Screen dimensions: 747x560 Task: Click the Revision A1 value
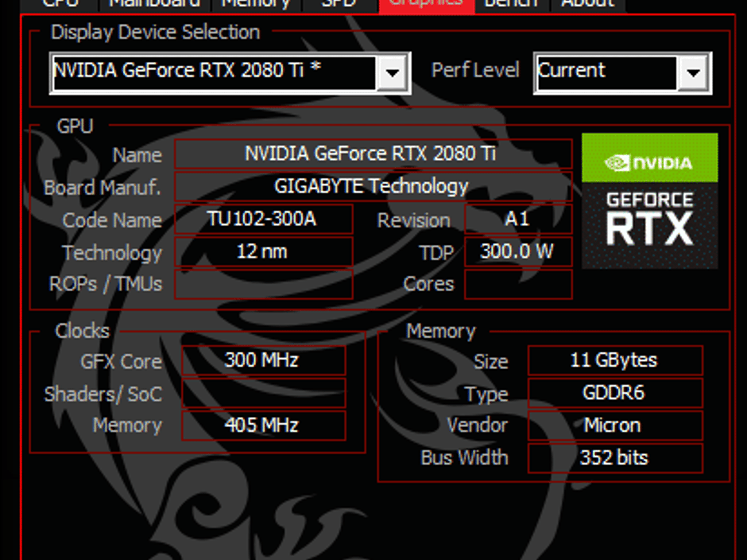(x=518, y=219)
